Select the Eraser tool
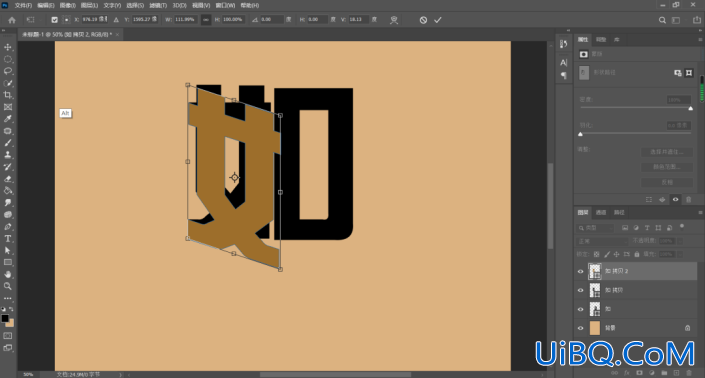 [x=8, y=179]
